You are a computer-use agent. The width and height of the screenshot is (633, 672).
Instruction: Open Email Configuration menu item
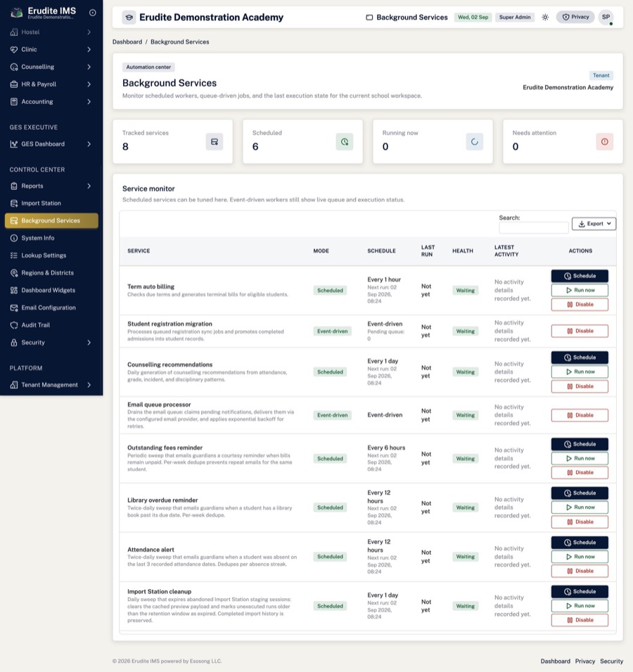51,308
